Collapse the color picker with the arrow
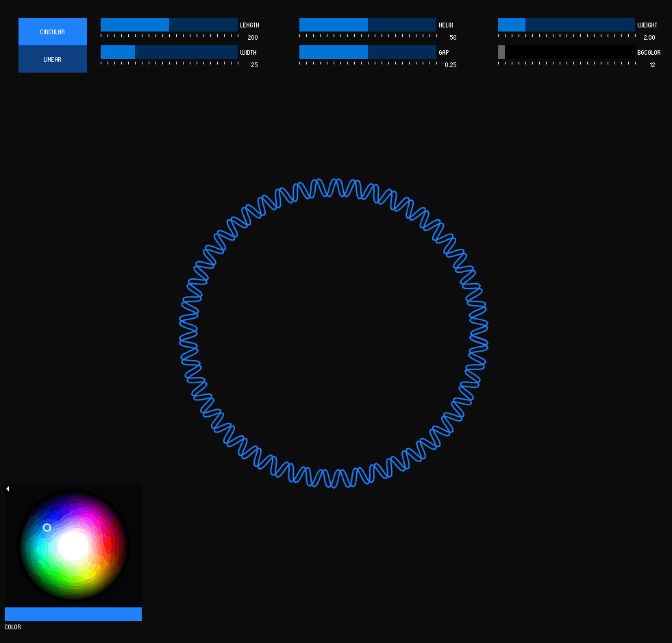The width and height of the screenshot is (672, 643). tap(8, 489)
